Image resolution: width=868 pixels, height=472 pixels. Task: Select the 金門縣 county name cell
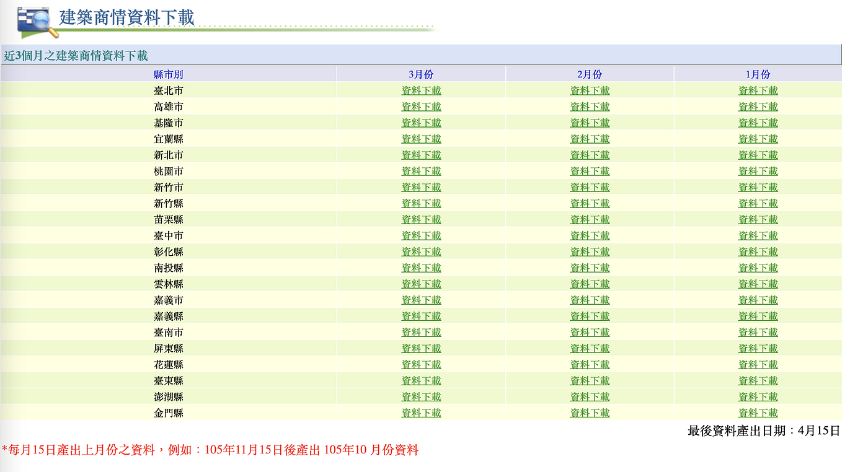coord(169,413)
